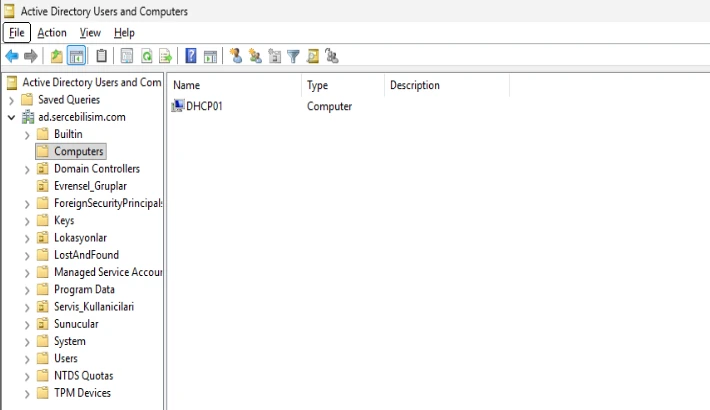Click the Sunucular OU folder icon
This screenshot has width=710, height=410.
(43, 324)
